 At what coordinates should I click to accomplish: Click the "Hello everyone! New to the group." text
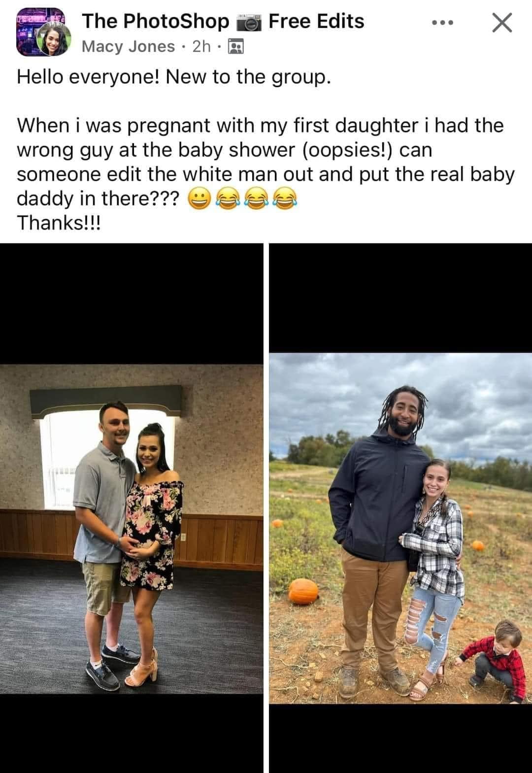[x=173, y=77]
